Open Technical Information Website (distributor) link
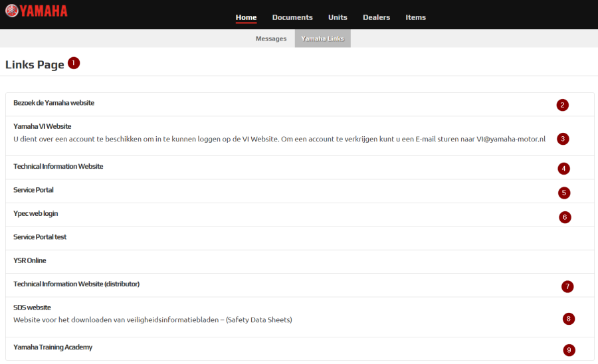Image resolution: width=598 pixels, height=364 pixels. click(76, 284)
